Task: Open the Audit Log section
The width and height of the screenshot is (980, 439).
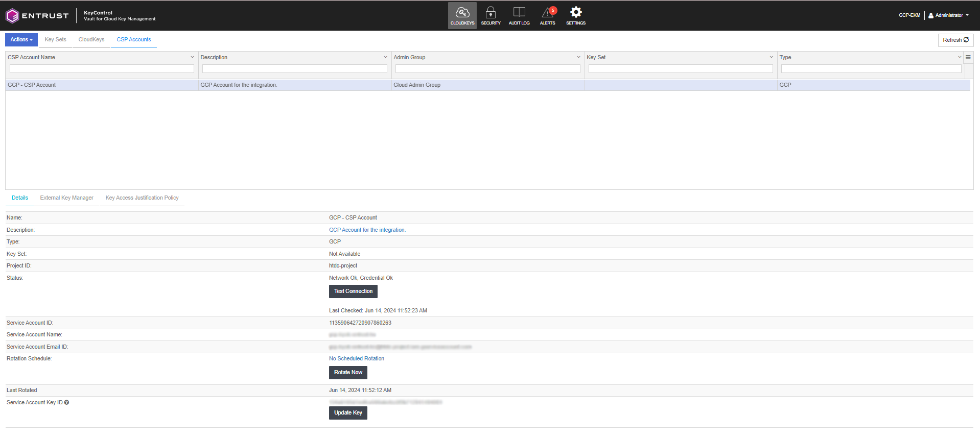Action: (x=519, y=15)
